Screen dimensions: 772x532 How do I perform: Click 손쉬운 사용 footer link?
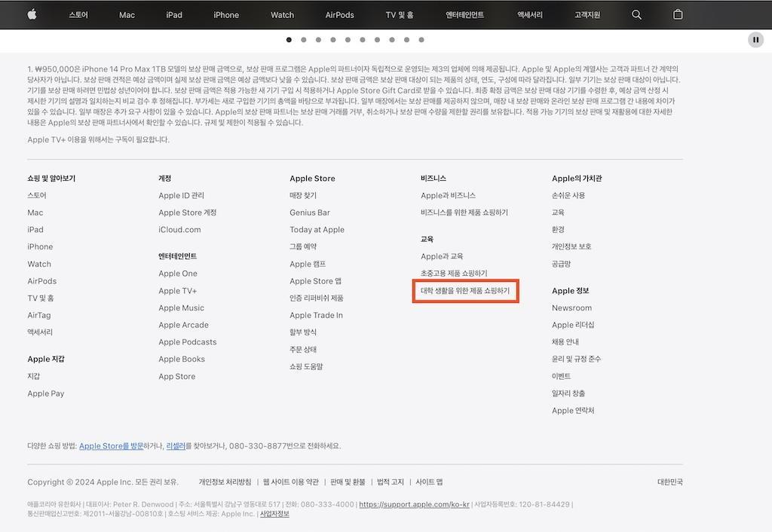coord(568,195)
